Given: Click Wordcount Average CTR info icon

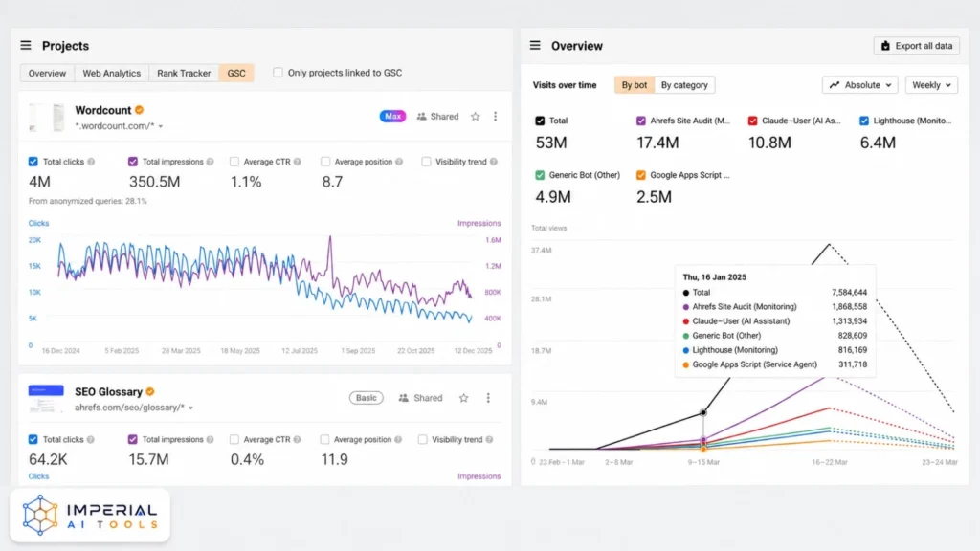Looking at the screenshot, I should point(298,162).
